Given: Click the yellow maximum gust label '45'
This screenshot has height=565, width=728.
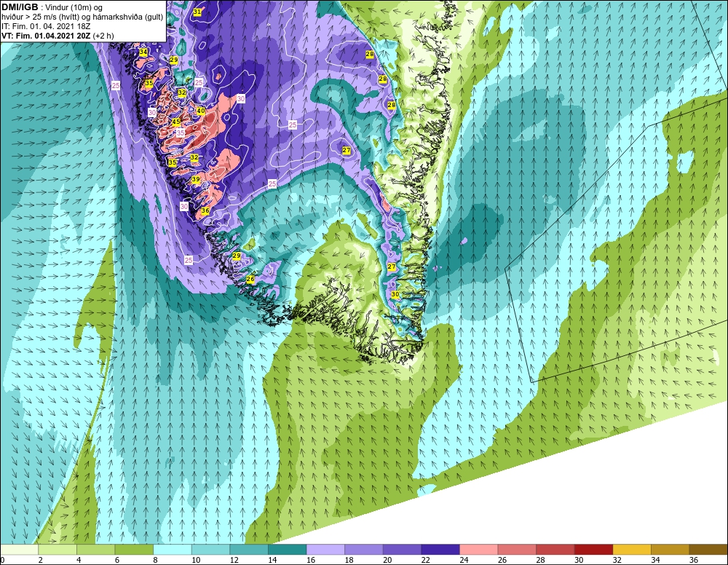Looking at the screenshot, I should (x=176, y=122).
